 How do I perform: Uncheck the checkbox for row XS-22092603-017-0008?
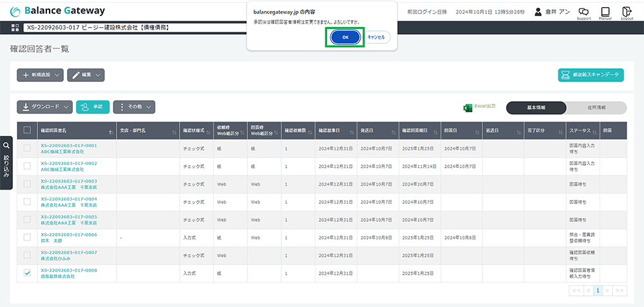tap(27, 273)
